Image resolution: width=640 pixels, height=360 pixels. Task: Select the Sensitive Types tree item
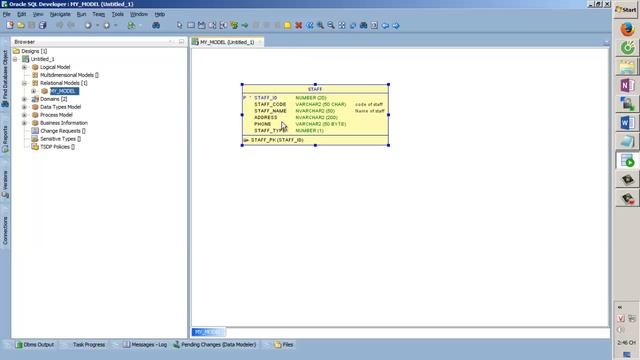click(x=60, y=139)
